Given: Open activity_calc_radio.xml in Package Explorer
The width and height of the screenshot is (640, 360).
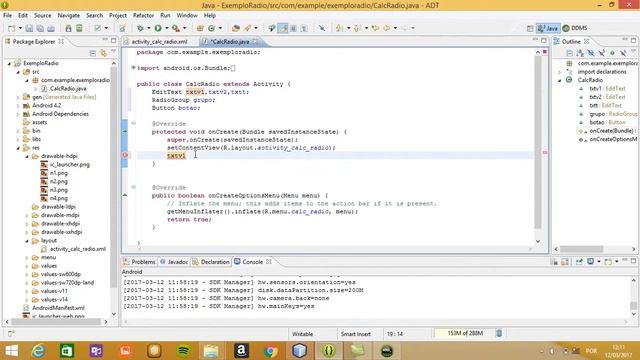Looking at the screenshot, I should 78,249.
